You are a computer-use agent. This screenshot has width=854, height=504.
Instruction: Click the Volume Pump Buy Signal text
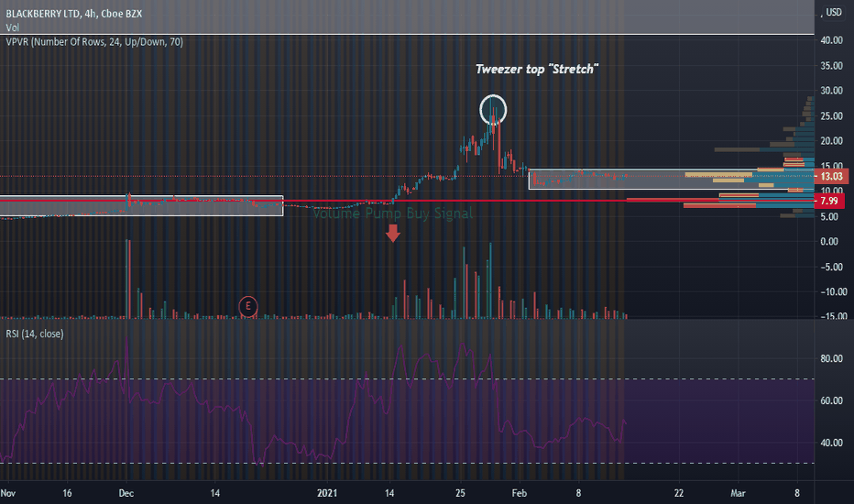click(393, 213)
